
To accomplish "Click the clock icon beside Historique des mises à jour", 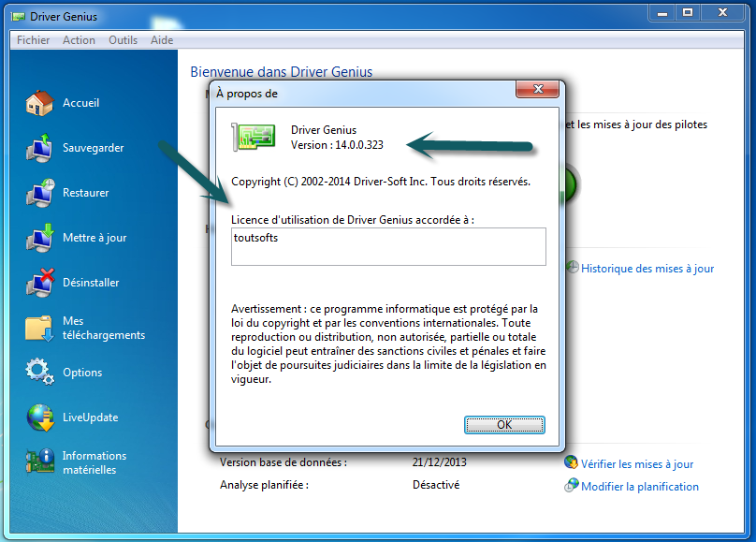I will [x=573, y=267].
